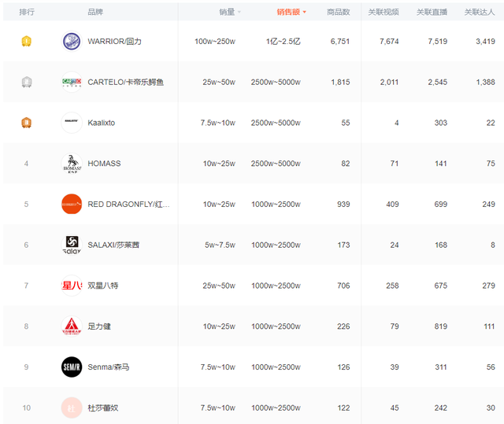The height and width of the screenshot is (424, 504).
Task: Click HOMASS related livestreams 141
Action: [441, 164]
